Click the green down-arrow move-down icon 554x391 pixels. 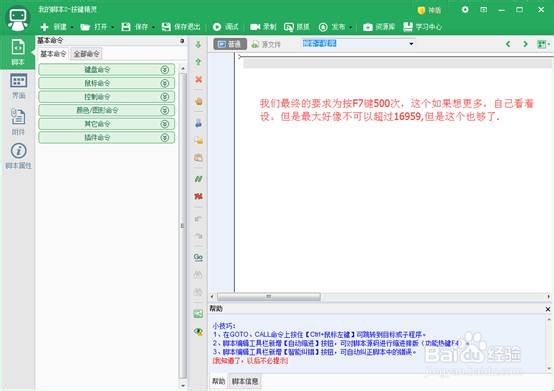pyautogui.click(x=198, y=45)
